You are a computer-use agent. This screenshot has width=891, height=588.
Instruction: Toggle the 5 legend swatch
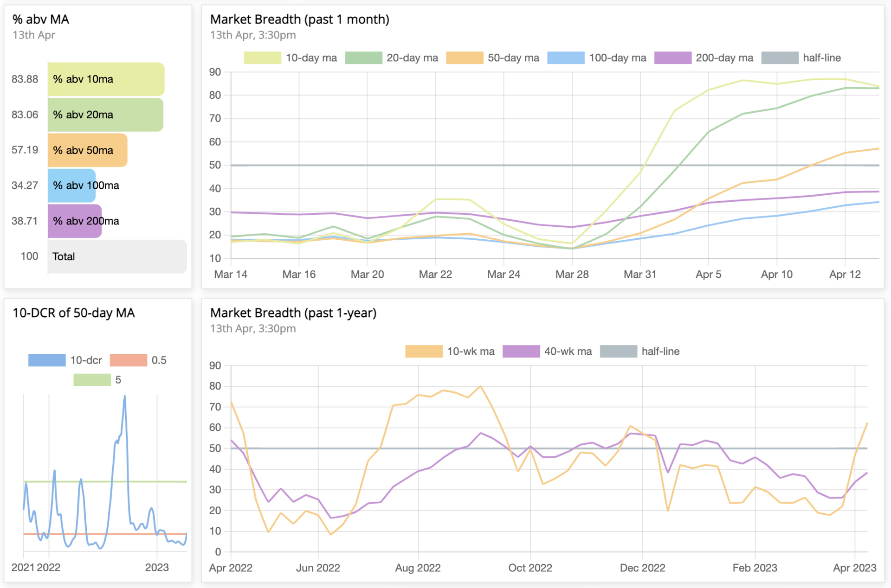[x=92, y=380]
